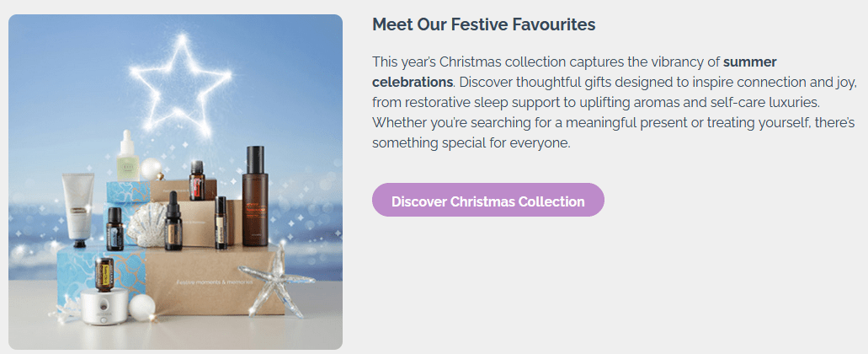Click the white bauble behind serum bottle

pyautogui.click(x=151, y=169)
